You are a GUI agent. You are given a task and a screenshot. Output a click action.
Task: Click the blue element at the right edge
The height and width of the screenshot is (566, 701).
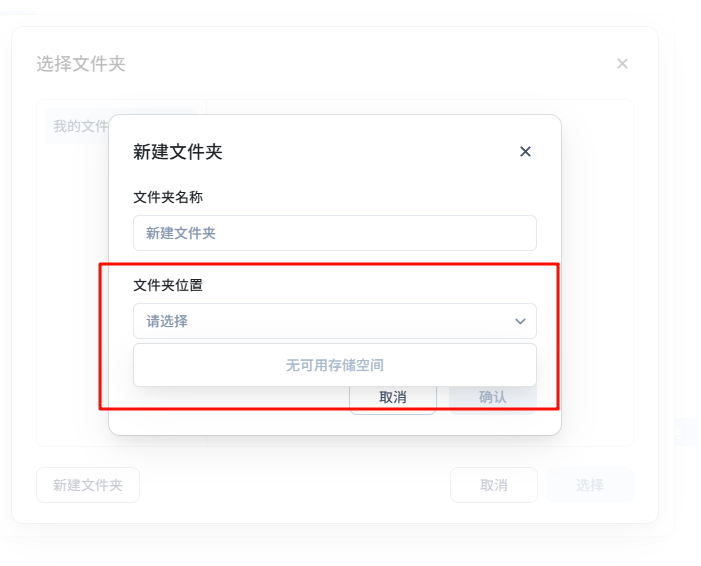[686, 432]
